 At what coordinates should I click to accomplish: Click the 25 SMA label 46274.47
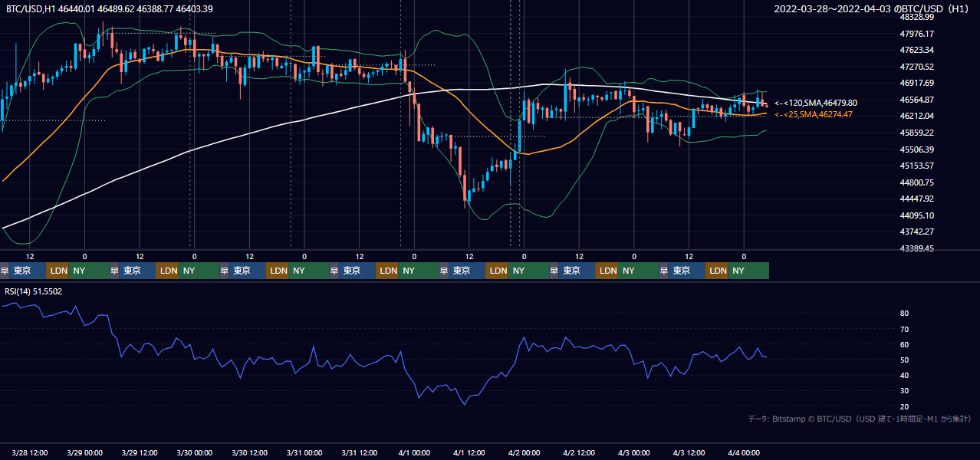[x=814, y=114]
